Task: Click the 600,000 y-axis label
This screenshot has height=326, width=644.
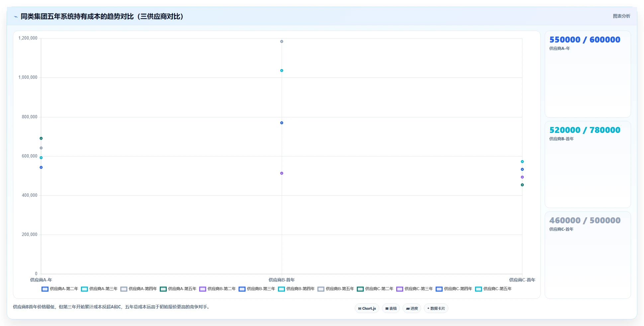Action: tap(30, 156)
